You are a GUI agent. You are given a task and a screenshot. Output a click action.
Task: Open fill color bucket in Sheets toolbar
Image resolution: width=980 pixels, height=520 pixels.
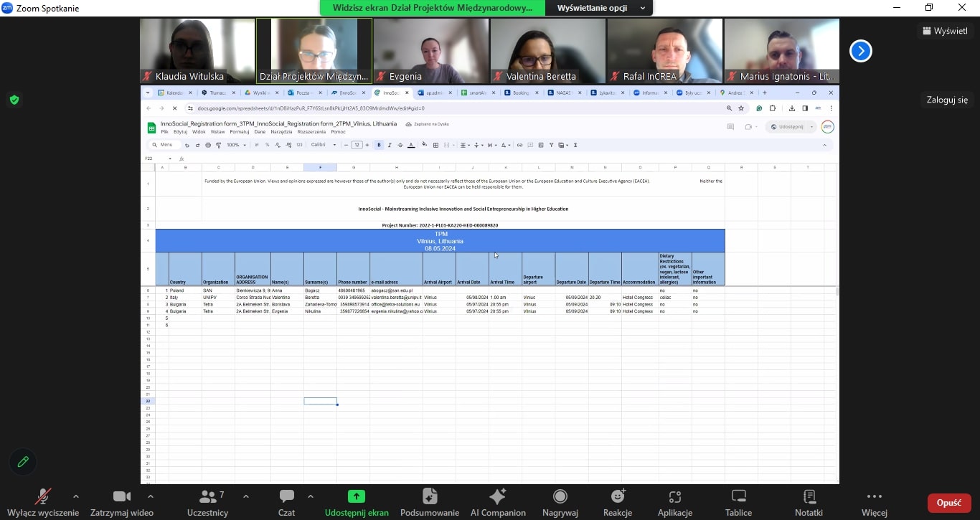424,145
